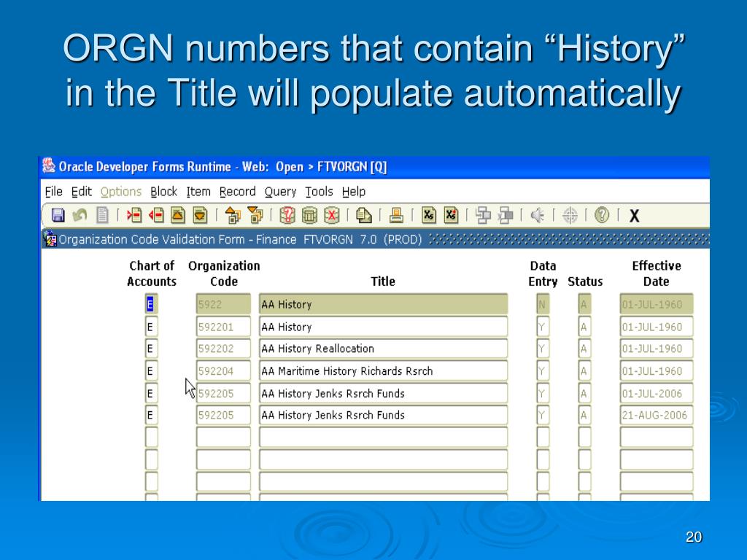Click the Remove Record icon
Image resolution: width=747 pixels, height=560 pixels.
tap(156, 215)
